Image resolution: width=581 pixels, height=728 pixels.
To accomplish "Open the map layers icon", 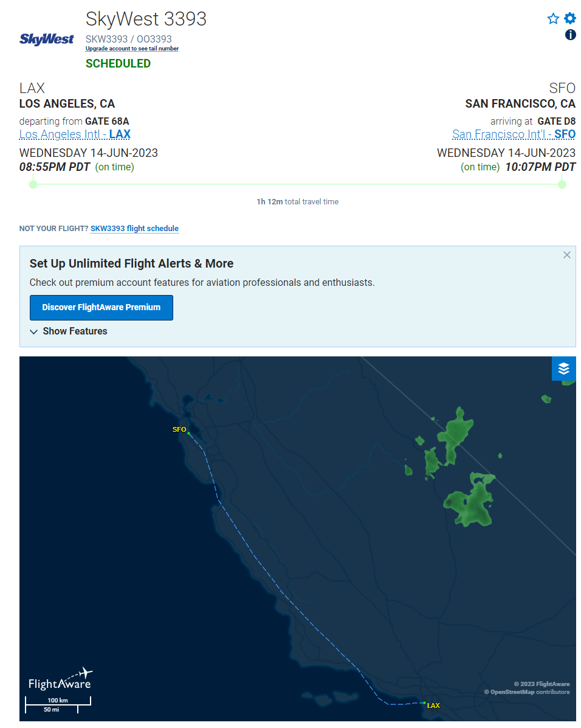I will (x=563, y=369).
